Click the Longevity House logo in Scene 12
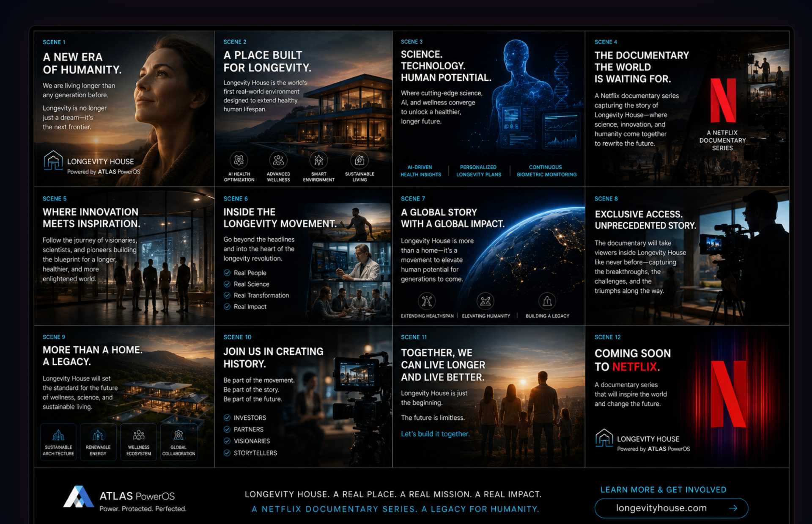 pyautogui.click(x=604, y=438)
